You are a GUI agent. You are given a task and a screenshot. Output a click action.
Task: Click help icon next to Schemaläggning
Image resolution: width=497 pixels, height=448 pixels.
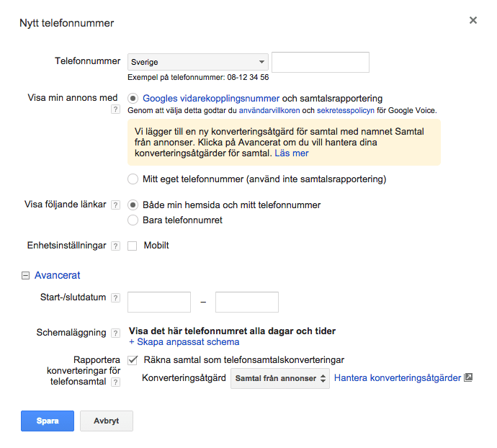click(116, 333)
